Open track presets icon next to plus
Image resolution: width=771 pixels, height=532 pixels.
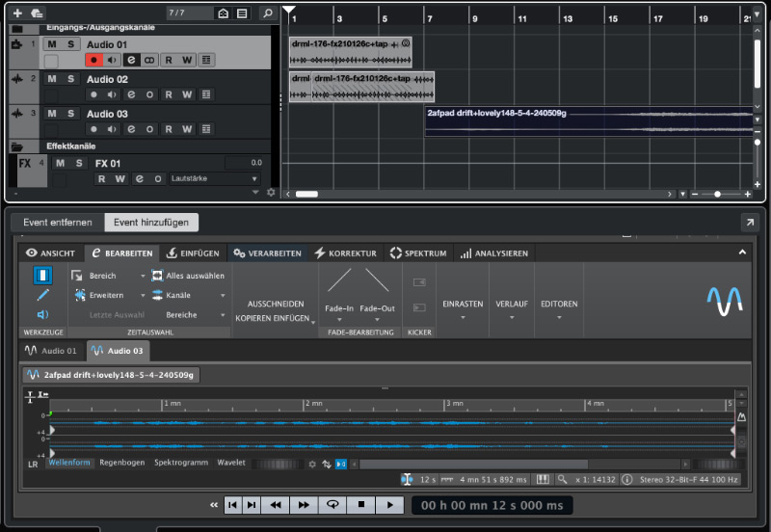[37, 13]
